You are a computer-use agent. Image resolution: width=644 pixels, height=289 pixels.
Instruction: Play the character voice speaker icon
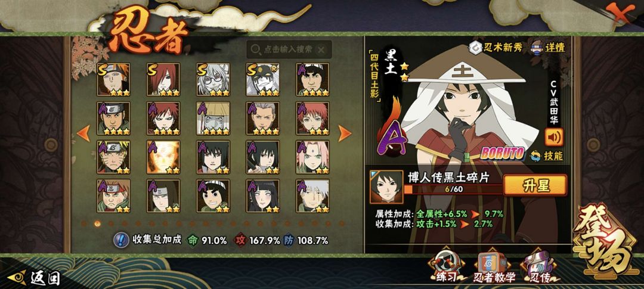tap(553, 137)
